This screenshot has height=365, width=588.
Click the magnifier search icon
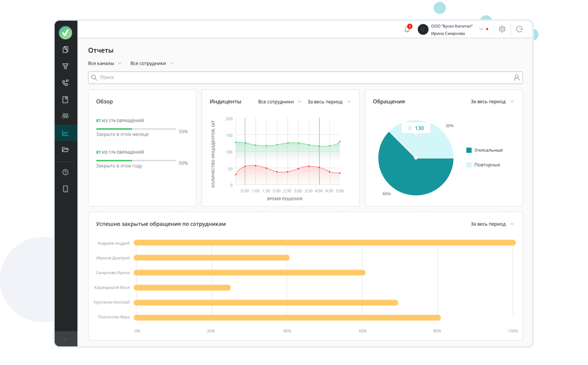click(94, 77)
